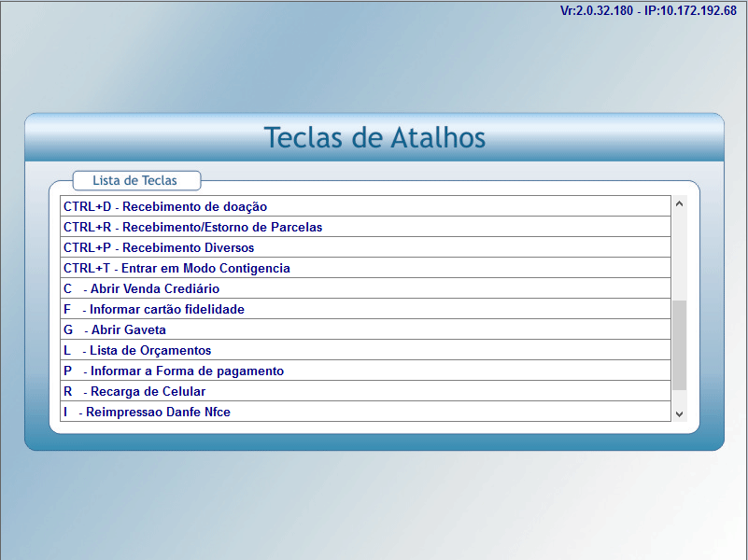Click the Lista de Teclas group label
The image size is (748, 560).
pos(135,180)
